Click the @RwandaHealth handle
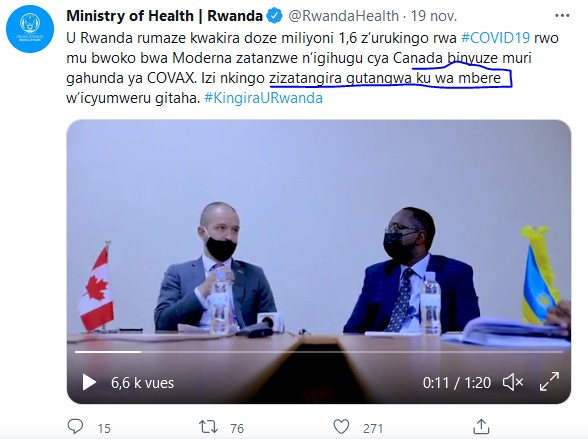Image resolution: width=588 pixels, height=439 pixels. click(x=344, y=16)
